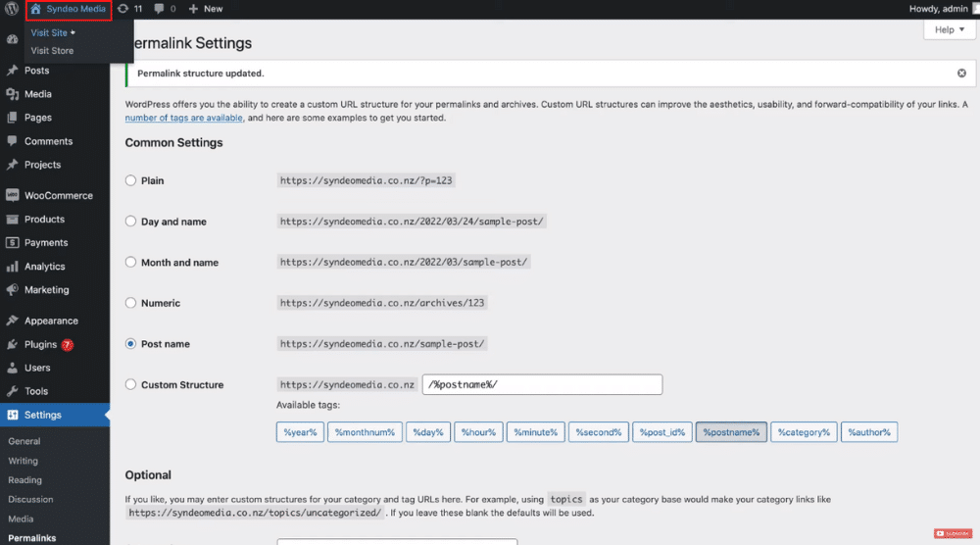Insert the %monthnum% tag
Image resolution: width=980 pixels, height=545 pixels.
365,432
